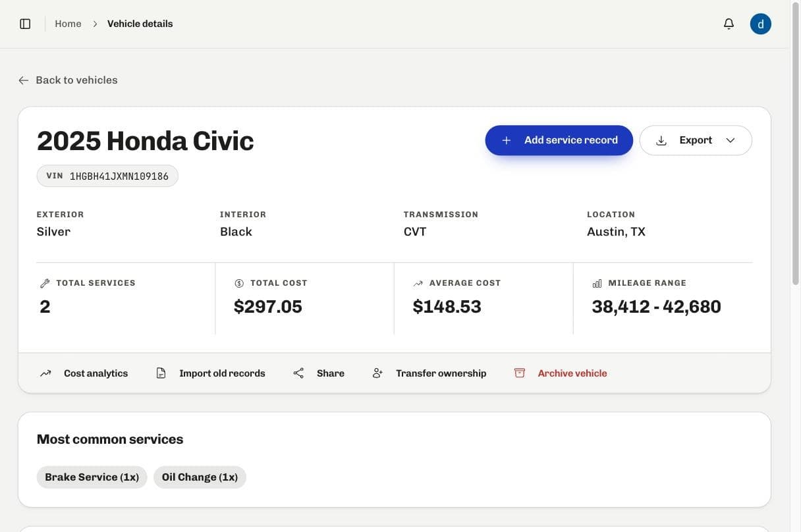Screen dimensions: 801x532
Task: Choose Import old records
Action: click(x=211, y=373)
